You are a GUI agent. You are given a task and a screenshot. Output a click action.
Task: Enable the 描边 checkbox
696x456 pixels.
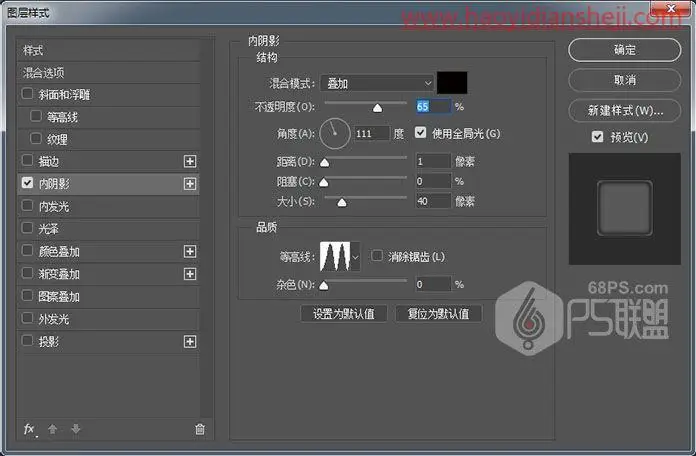pos(27,160)
